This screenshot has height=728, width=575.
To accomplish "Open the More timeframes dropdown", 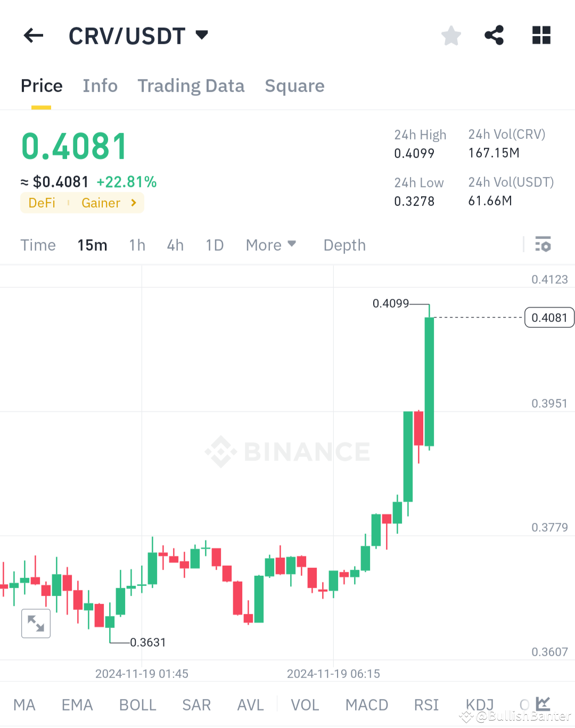I will (x=271, y=245).
